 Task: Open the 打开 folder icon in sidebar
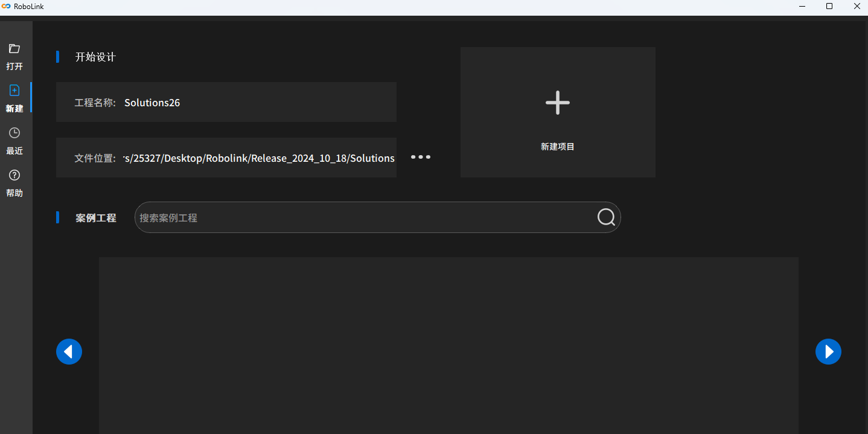point(14,49)
